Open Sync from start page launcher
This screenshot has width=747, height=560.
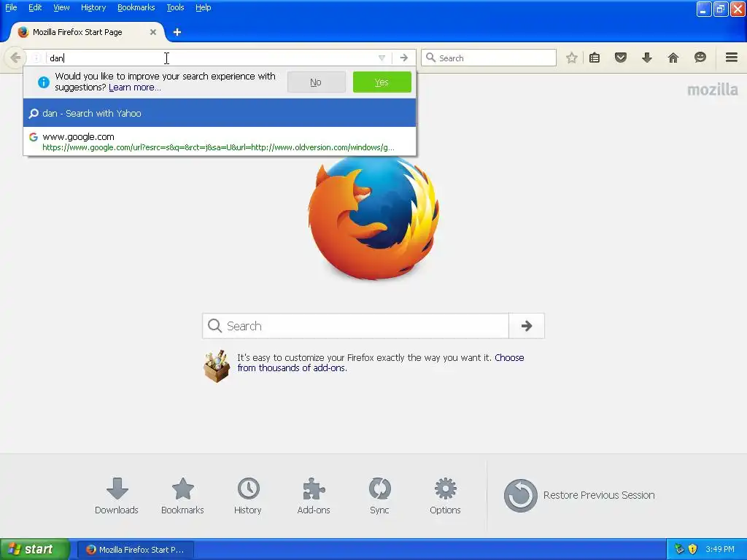pos(379,496)
